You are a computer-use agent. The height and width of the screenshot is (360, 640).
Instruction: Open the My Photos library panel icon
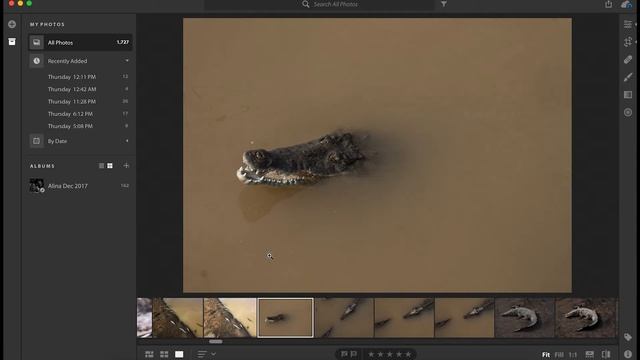(x=12, y=42)
